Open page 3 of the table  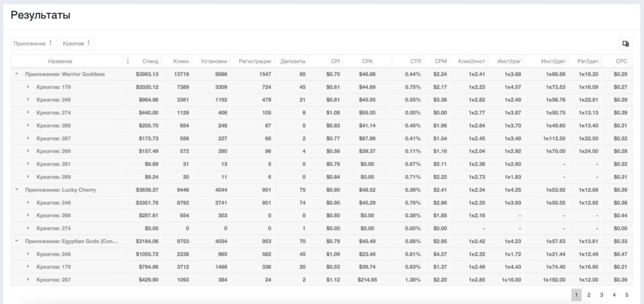click(601, 295)
